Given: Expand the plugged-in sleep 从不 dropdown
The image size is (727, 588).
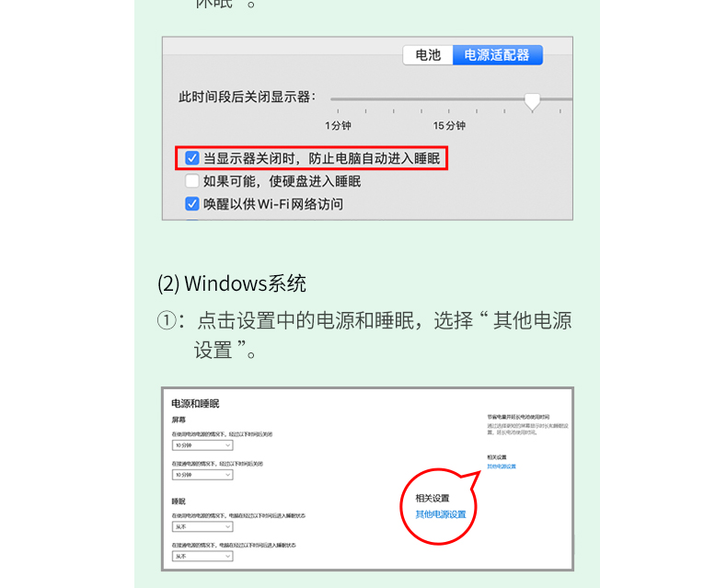Looking at the screenshot, I should coord(202,556).
